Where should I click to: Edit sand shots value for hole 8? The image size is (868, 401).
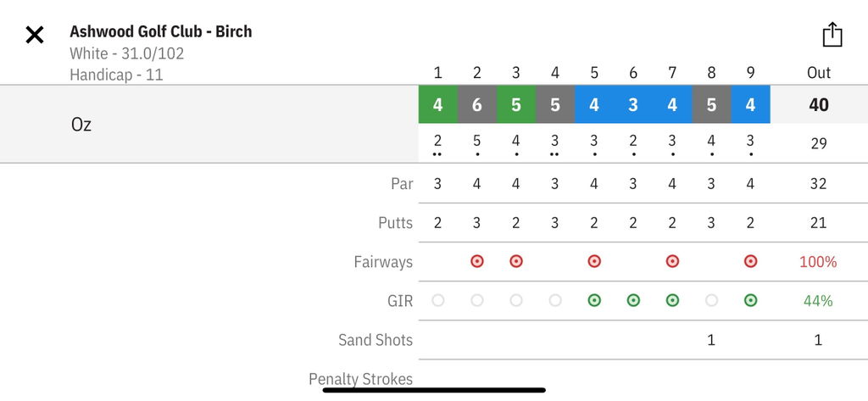tap(711, 340)
